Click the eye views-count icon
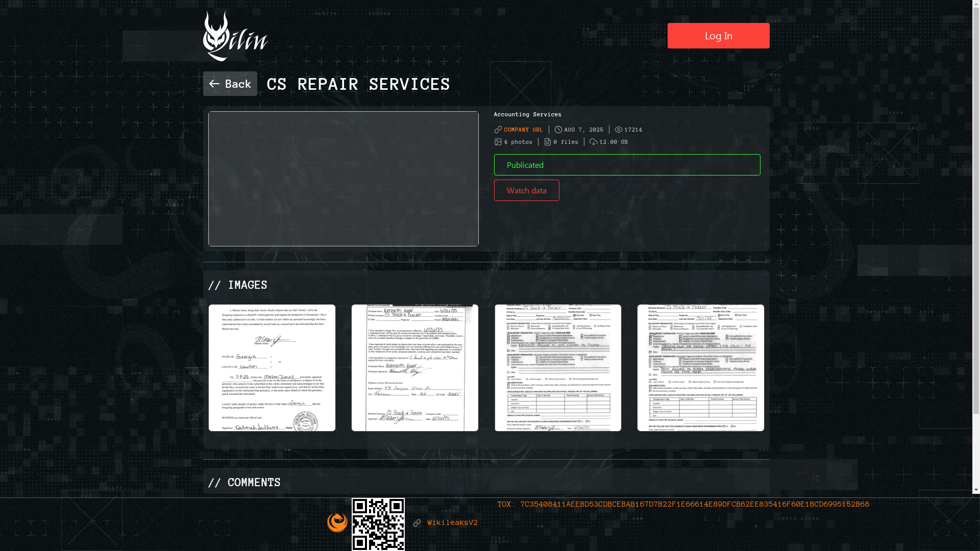This screenshot has height=551, width=980. (x=618, y=130)
